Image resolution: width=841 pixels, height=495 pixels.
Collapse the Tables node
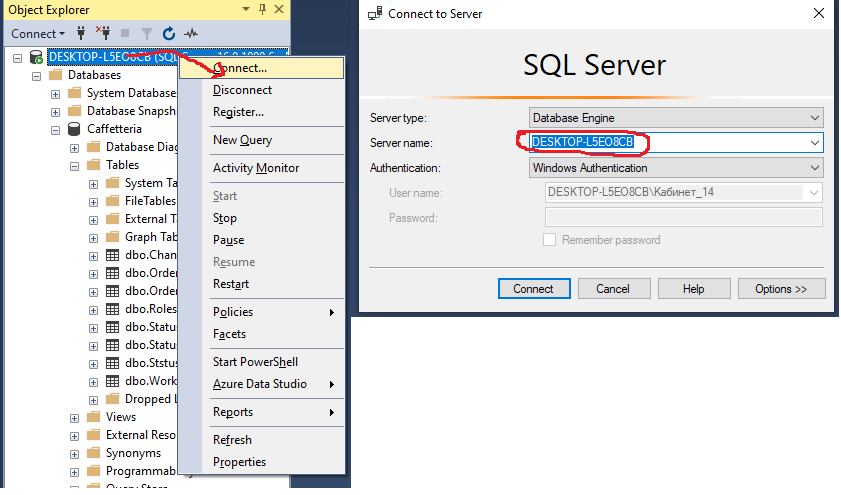tap(75, 166)
